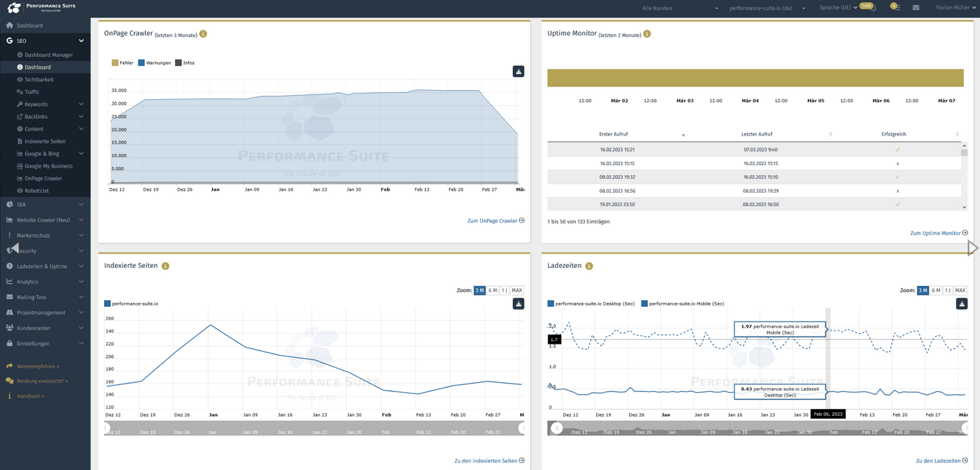This screenshot has height=470, width=980.
Task: Open the task list icon with badge 4
Action: point(896,7)
